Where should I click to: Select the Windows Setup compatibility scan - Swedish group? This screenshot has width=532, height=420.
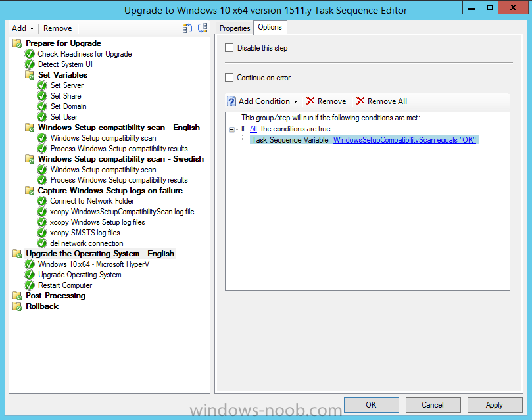121,159
